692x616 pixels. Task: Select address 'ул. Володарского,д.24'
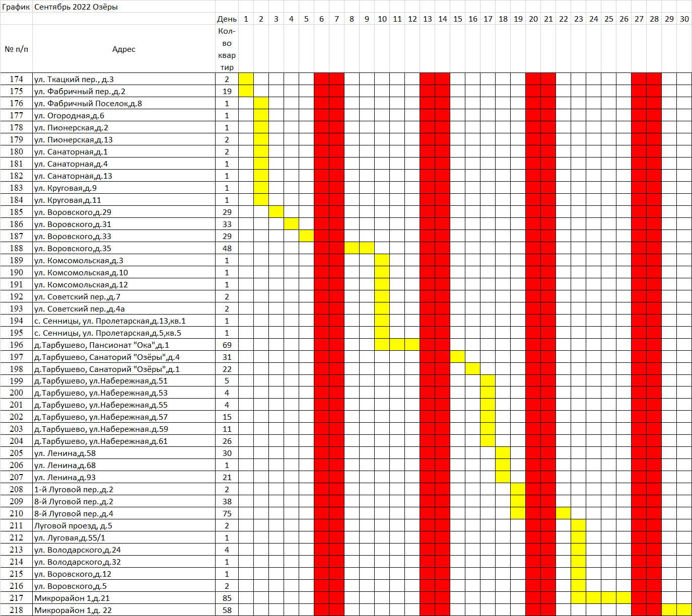124,550
